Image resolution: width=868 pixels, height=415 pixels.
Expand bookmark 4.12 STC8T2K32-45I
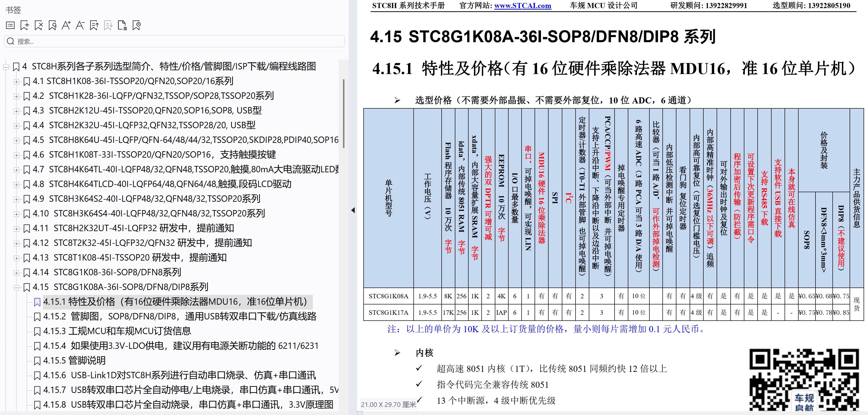16,243
